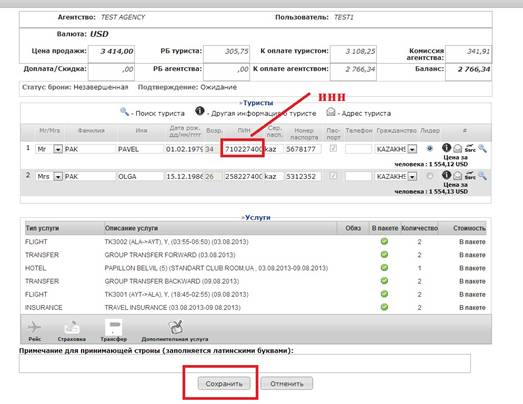The height and width of the screenshot is (404, 523).
Task: Focus the note field for receiving country
Action: pos(245,363)
